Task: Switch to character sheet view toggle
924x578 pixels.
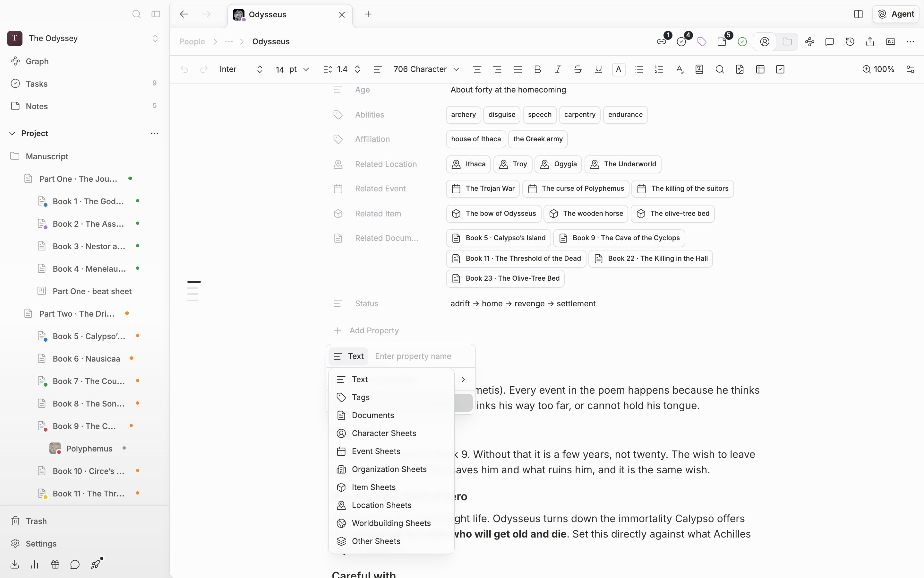Action: tap(765, 42)
